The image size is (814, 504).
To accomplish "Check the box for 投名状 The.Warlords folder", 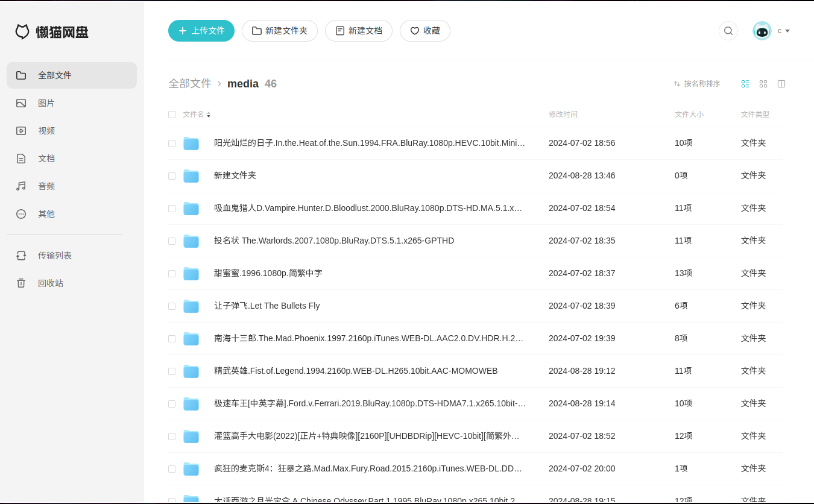I will [x=172, y=241].
